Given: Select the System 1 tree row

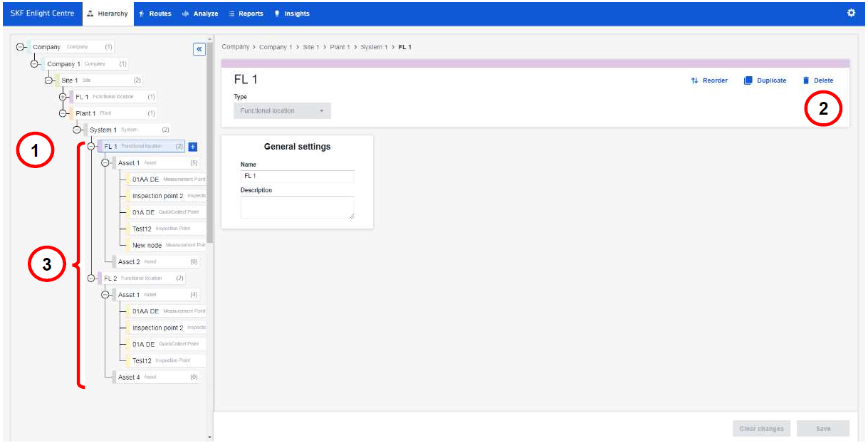Looking at the screenshot, I should pos(127,130).
